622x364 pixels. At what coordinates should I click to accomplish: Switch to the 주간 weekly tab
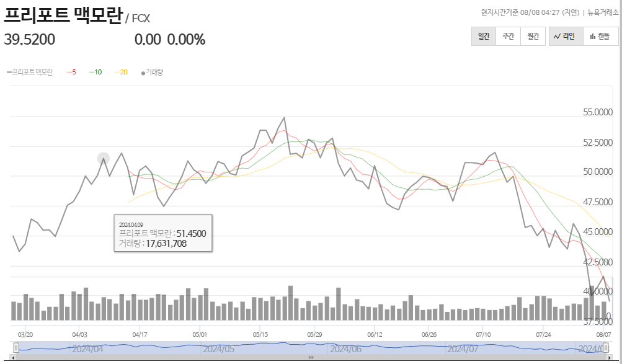508,36
